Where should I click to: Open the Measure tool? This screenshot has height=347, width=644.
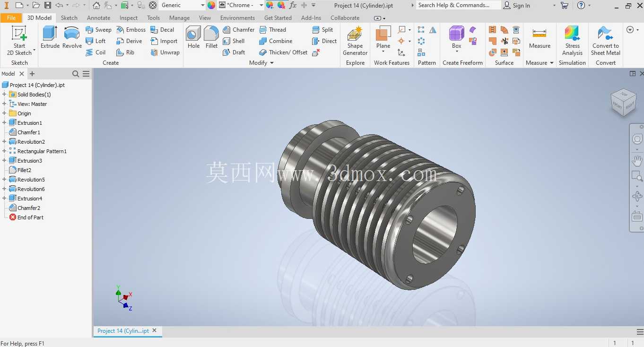tap(540, 39)
